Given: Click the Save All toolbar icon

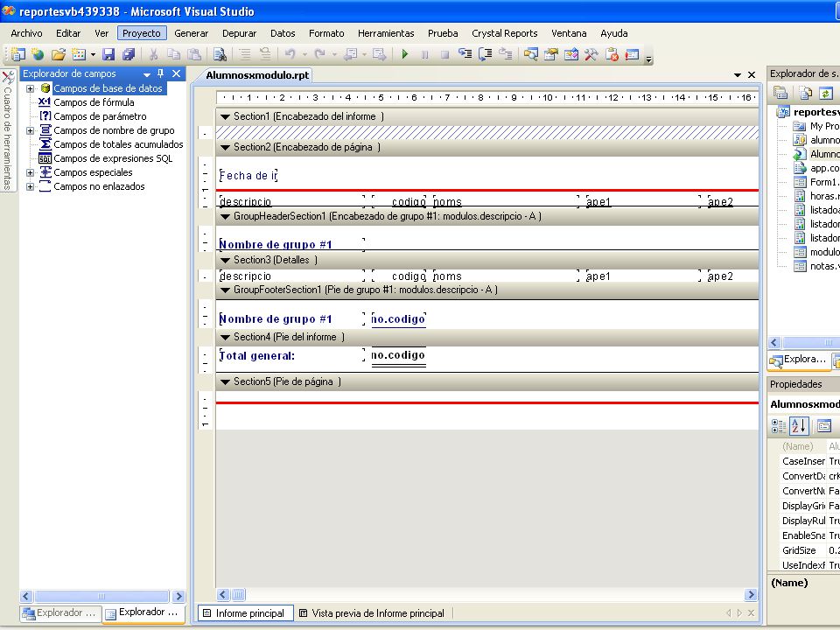Looking at the screenshot, I should [129, 54].
